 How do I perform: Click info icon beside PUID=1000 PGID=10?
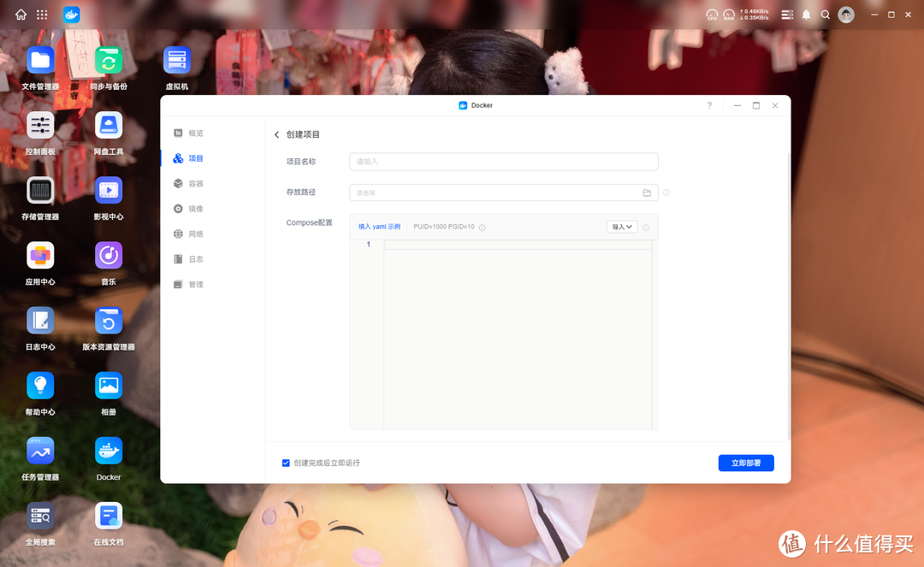pyautogui.click(x=482, y=227)
